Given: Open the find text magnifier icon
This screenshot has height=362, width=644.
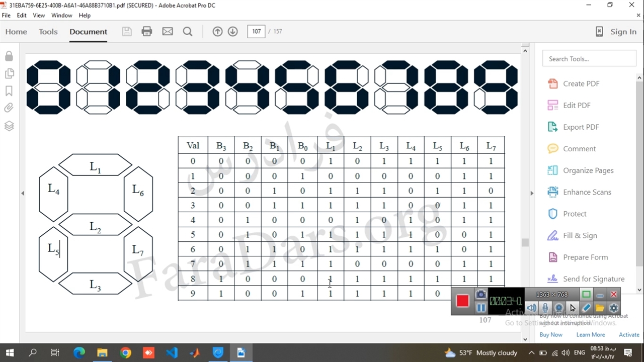Looking at the screenshot, I should click(x=188, y=32).
